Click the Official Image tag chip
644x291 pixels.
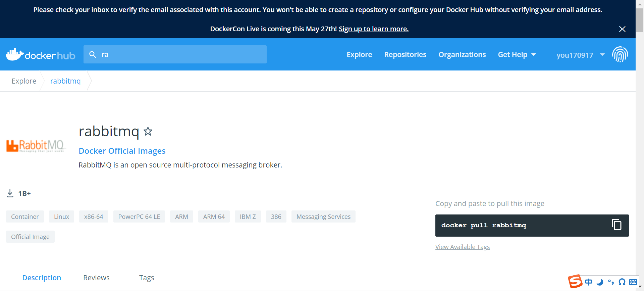pos(30,237)
